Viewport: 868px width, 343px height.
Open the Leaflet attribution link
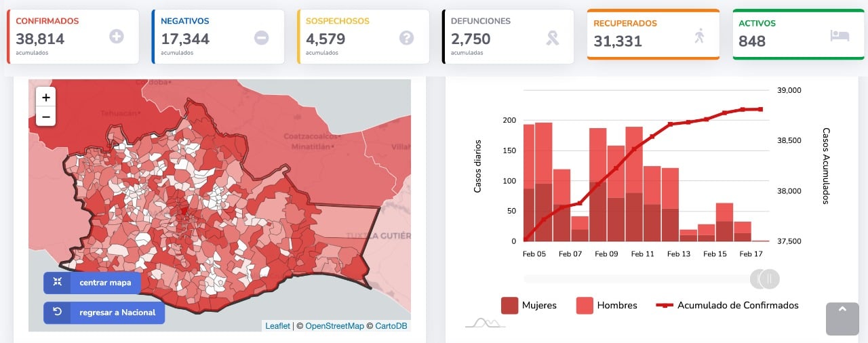tap(277, 326)
